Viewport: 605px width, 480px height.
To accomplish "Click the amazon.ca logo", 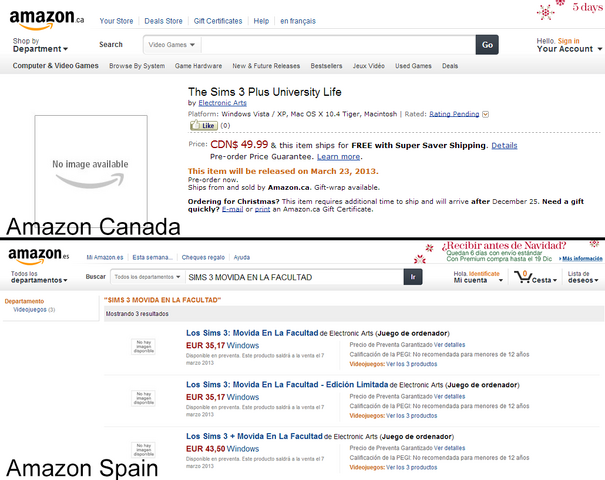I will click(x=47, y=19).
